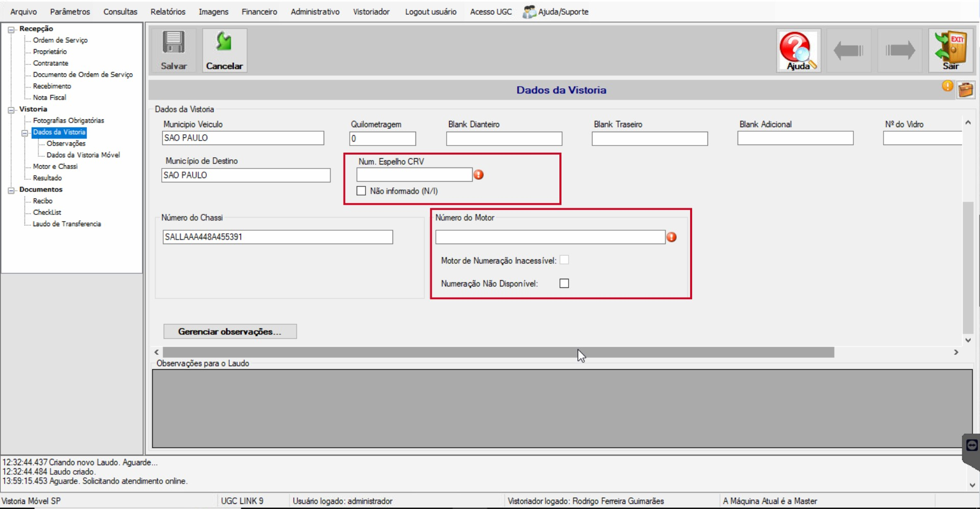This screenshot has width=980, height=509.
Task: Toggle Motor de Numeração Inacessível checkbox
Action: [564, 260]
